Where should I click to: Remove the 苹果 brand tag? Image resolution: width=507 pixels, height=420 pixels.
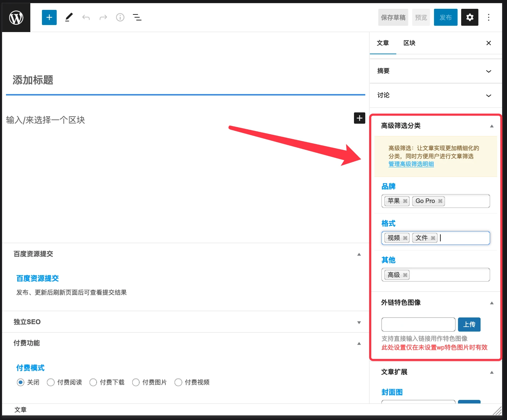point(405,201)
